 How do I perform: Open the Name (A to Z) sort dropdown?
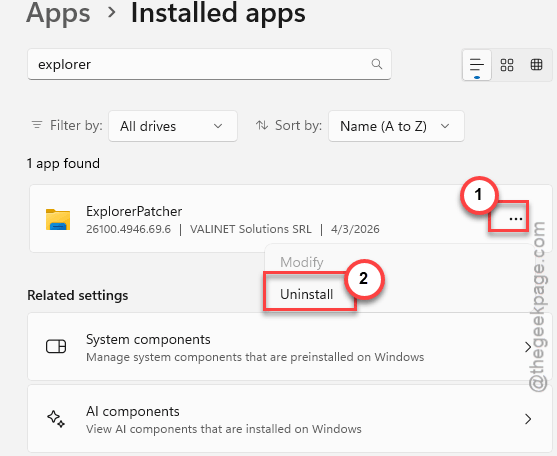pos(396,126)
